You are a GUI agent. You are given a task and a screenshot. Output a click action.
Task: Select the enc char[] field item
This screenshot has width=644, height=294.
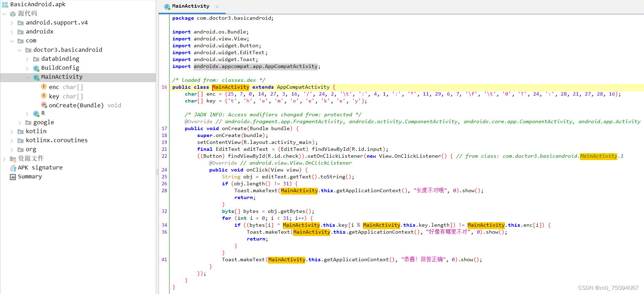(66, 87)
